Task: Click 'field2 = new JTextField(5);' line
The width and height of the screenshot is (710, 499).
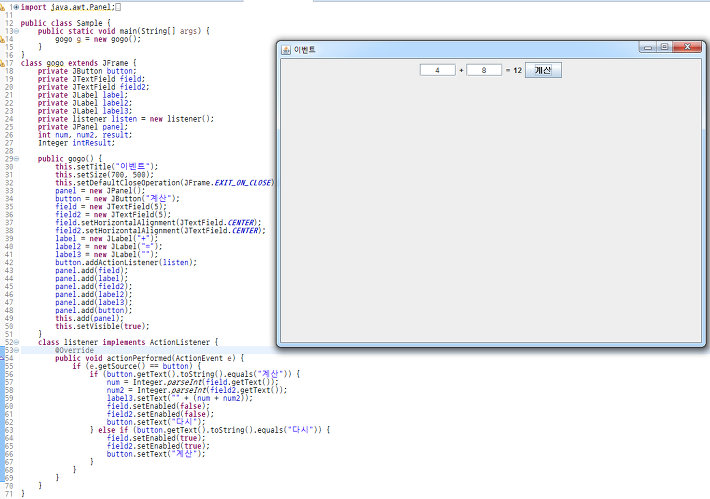Action: coord(113,215)
